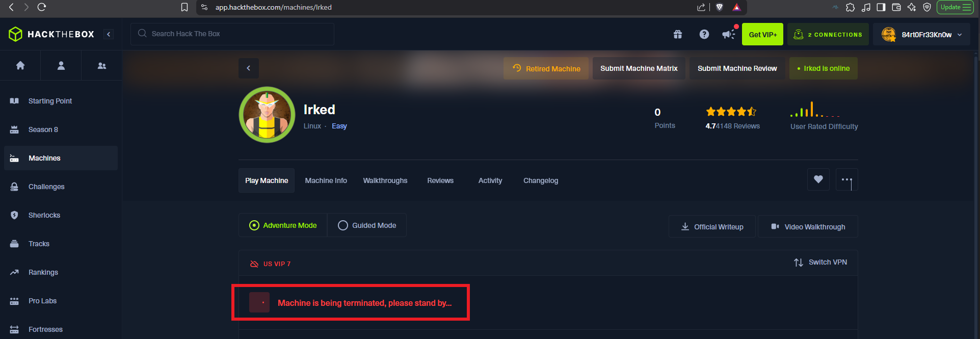980x339 pixels.
Task: Open Sherlocks in sidebar
Action: point(61,215)
